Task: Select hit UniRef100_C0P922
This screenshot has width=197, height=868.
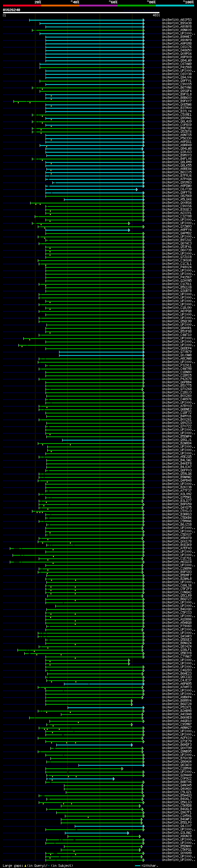Action: pyautogui.click(x=177, y=778)
